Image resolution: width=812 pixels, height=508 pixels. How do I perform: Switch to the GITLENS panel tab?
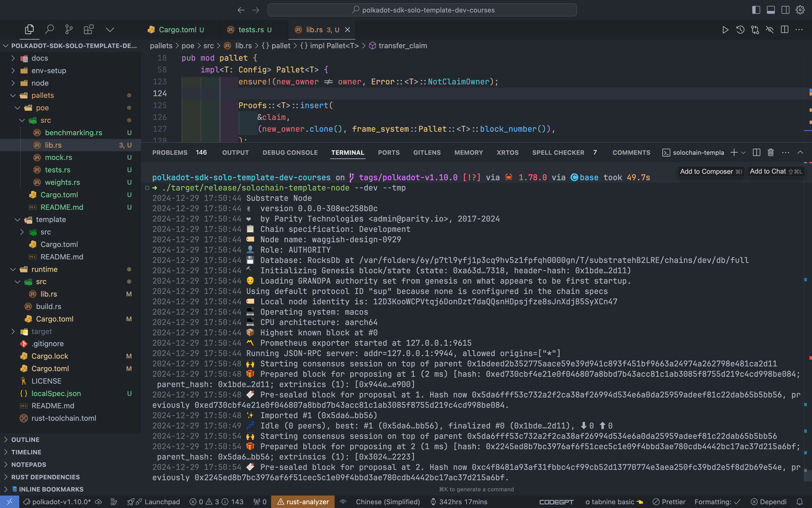tap(427, 153)
